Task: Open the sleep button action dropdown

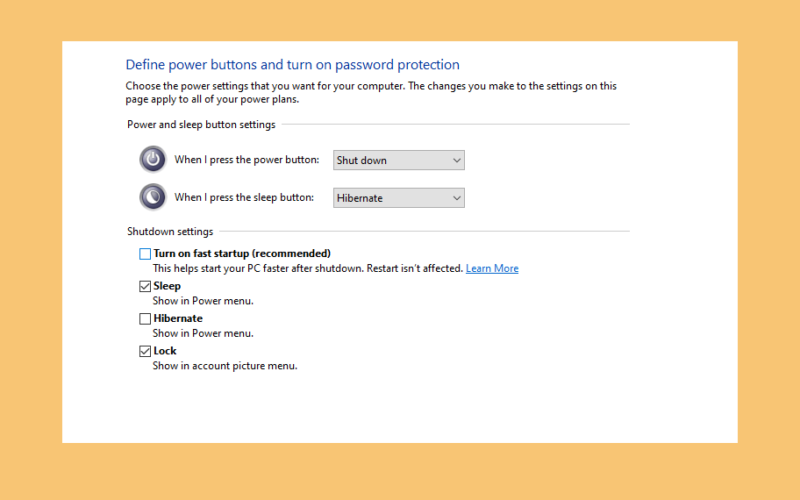Action: click(x=398, y=198)
